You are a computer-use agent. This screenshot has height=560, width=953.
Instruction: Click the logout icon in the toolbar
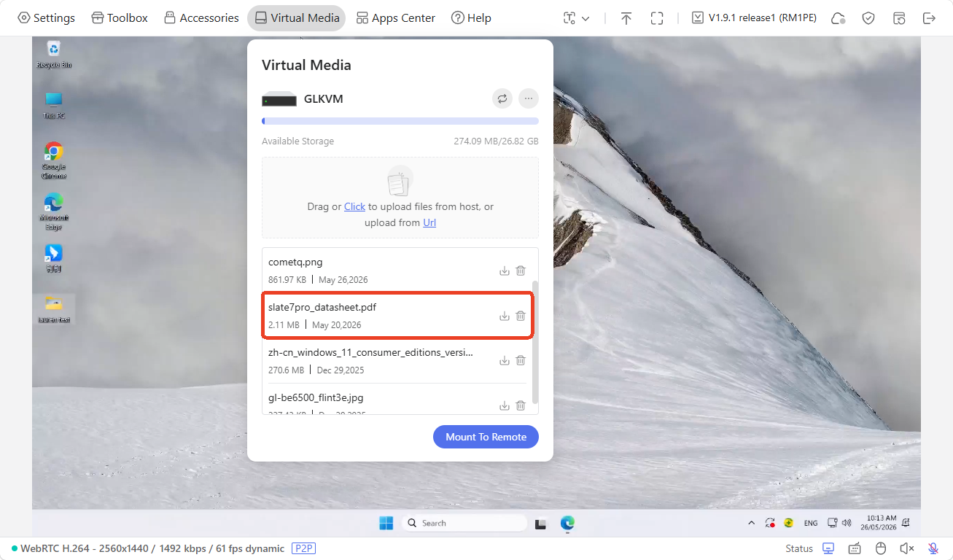coord(929,18)
